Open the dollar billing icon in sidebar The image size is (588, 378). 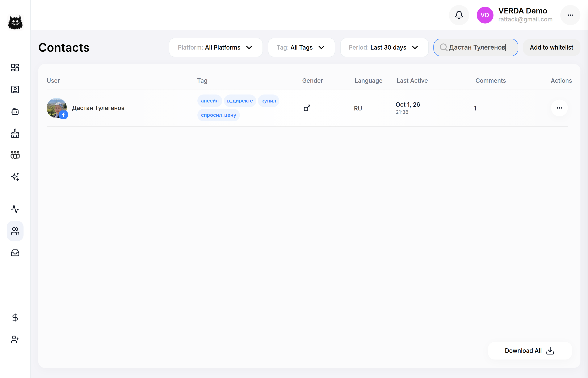coord(15,318)
